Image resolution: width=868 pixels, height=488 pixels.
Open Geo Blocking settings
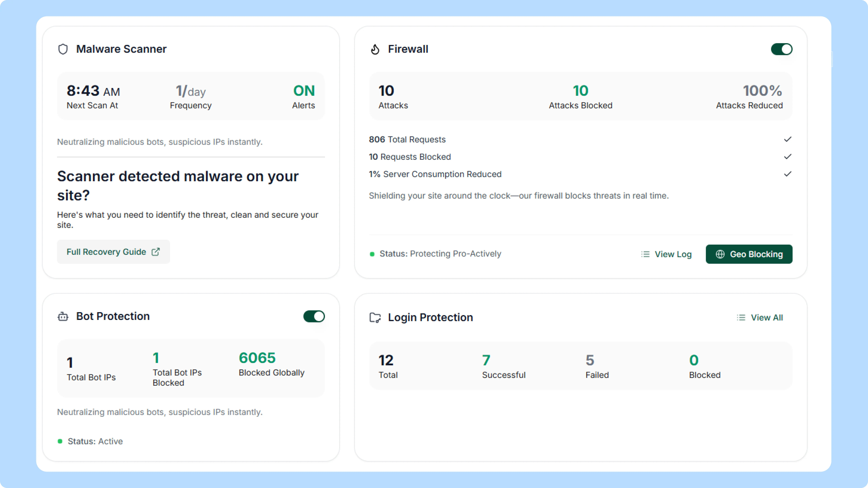point(749,254)
